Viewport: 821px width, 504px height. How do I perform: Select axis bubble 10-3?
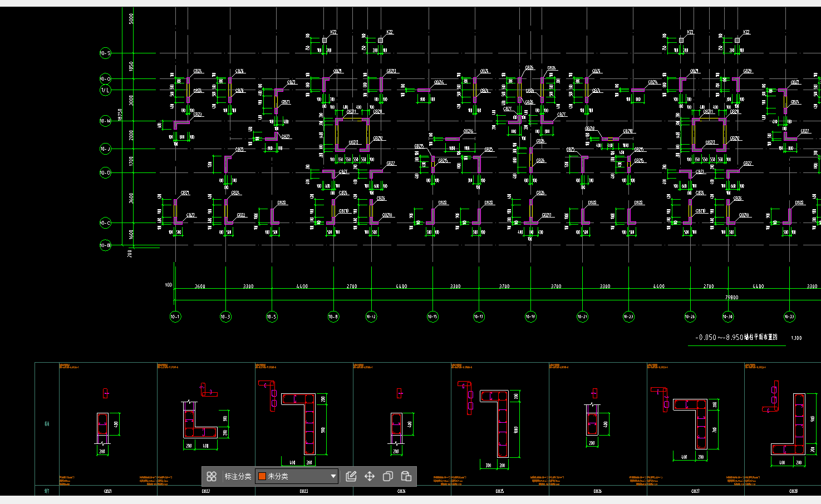(x=225, y=317)
